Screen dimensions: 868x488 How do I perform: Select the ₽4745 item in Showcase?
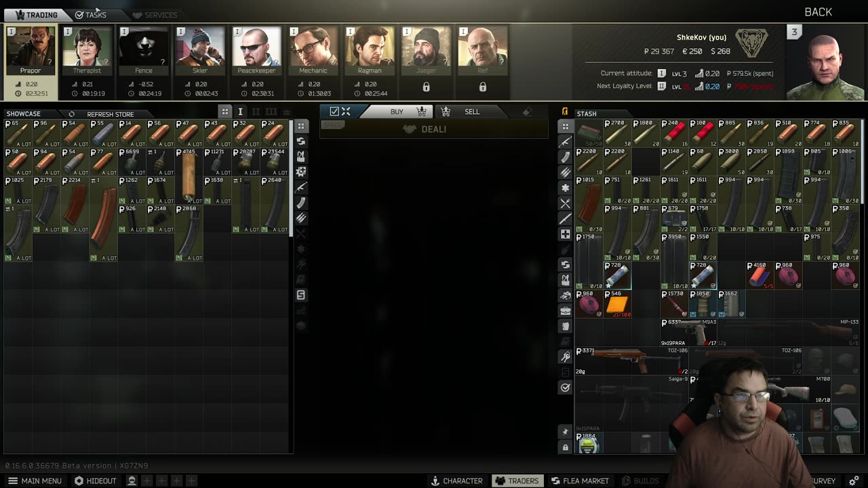(x=189, y=176)
